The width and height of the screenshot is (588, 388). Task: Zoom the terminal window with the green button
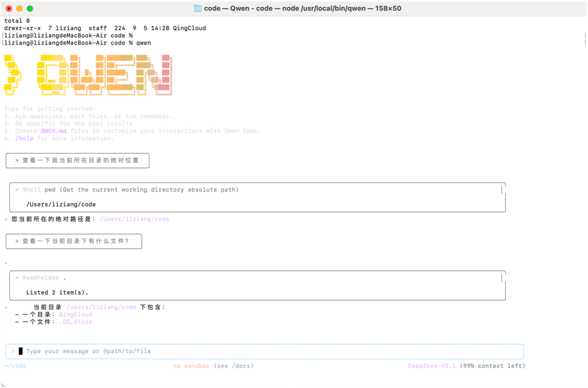tap(30, 8)
